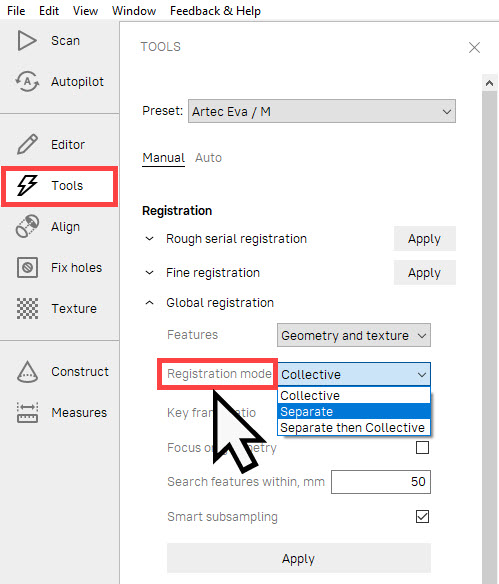Apply Fine registration
This screenshot has width=499, height=584.
(x=425, y=273)
